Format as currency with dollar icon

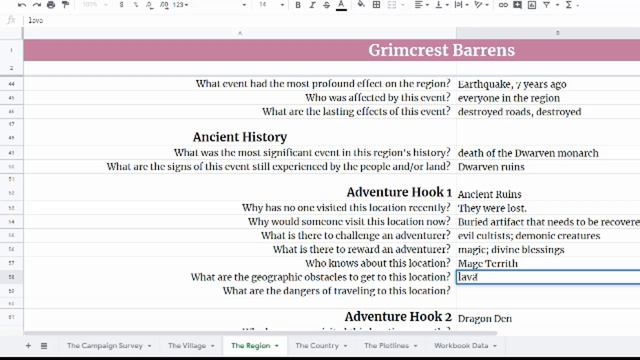(x=121, y=5)
